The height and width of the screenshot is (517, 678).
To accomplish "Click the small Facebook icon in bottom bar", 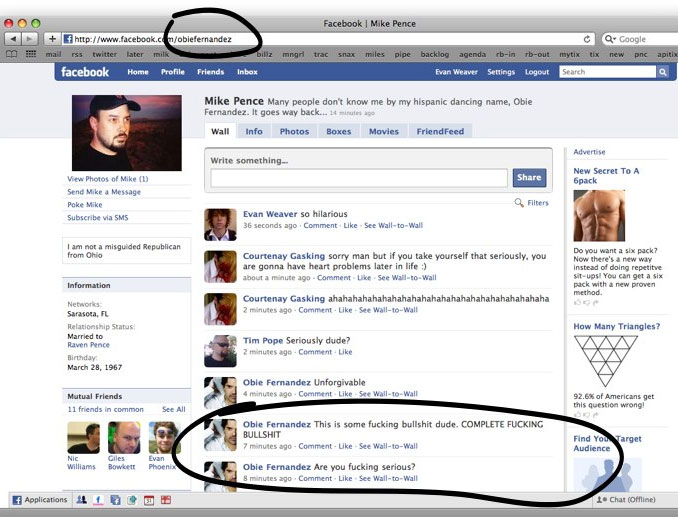I will click(x=98, y=500).
